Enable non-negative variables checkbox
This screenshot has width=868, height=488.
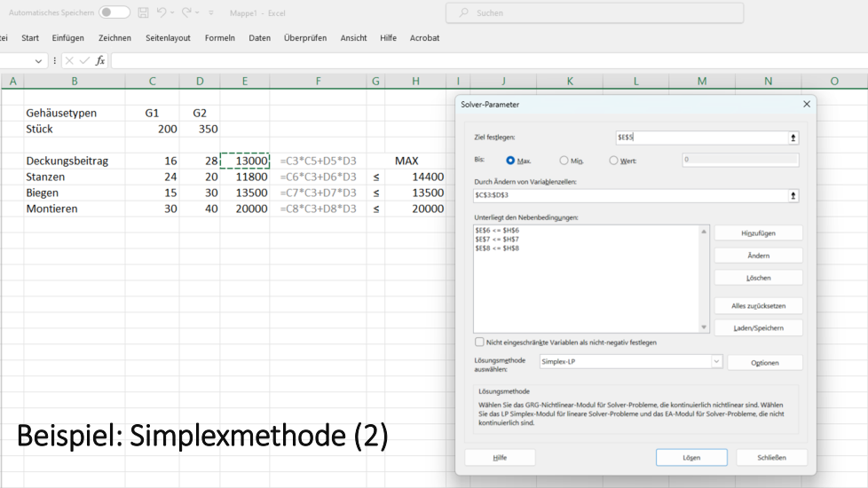coord(480,342)
